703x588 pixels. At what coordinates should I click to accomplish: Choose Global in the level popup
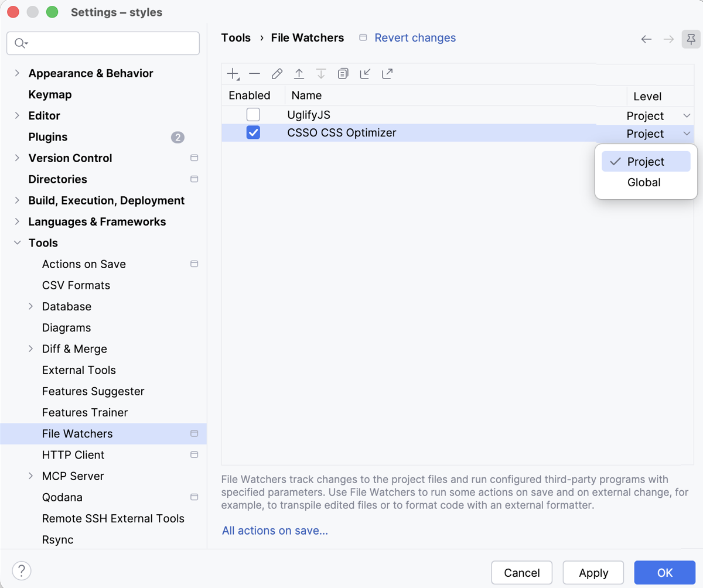tap(646, 182)
